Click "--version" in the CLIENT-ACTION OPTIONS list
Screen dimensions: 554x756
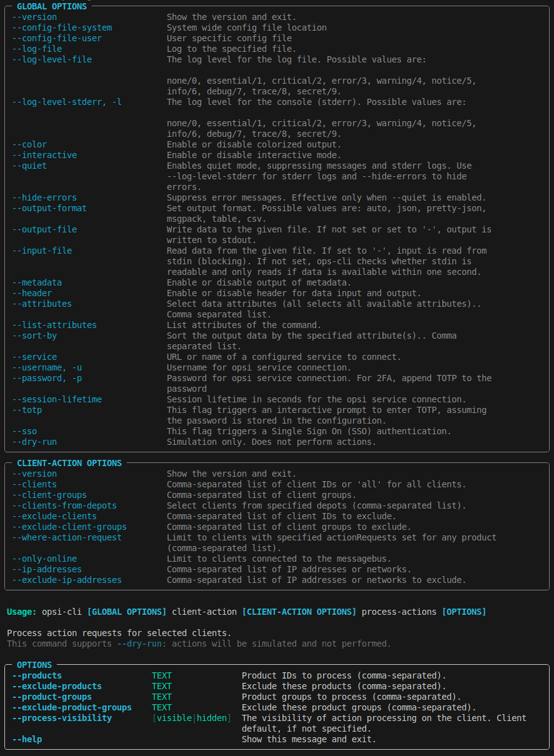[34, 474]
